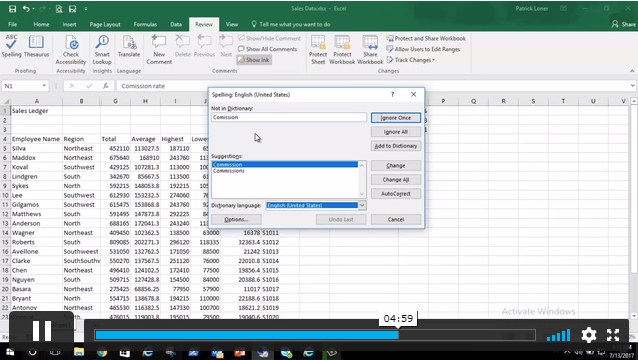Image resolution: width=638 pixels, height=360 pixels.
Task: Seek on the video progress bar
Action: [x=315, y=335]
